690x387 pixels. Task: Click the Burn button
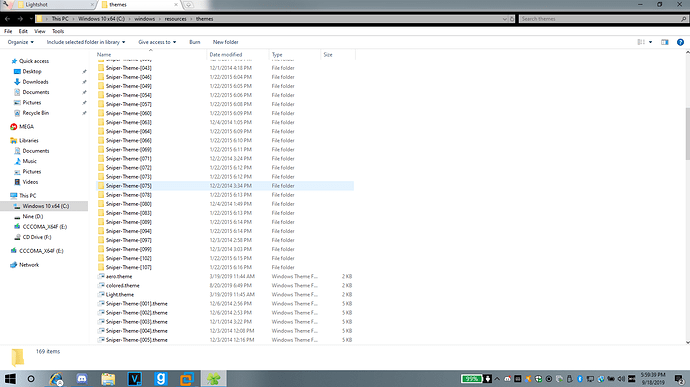coord(195,42)
